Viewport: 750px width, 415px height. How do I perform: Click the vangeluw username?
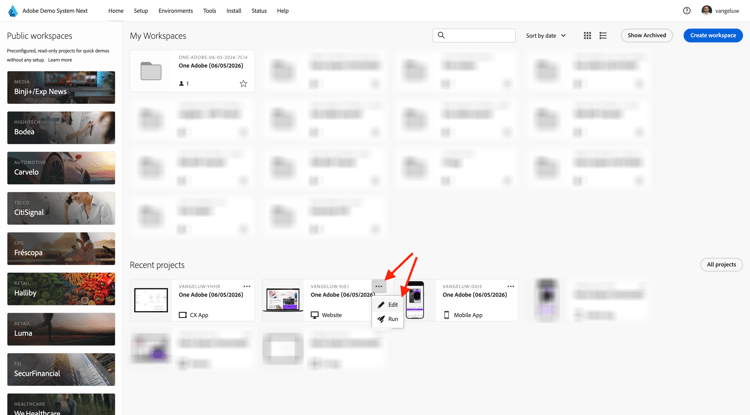click(727, 11)
